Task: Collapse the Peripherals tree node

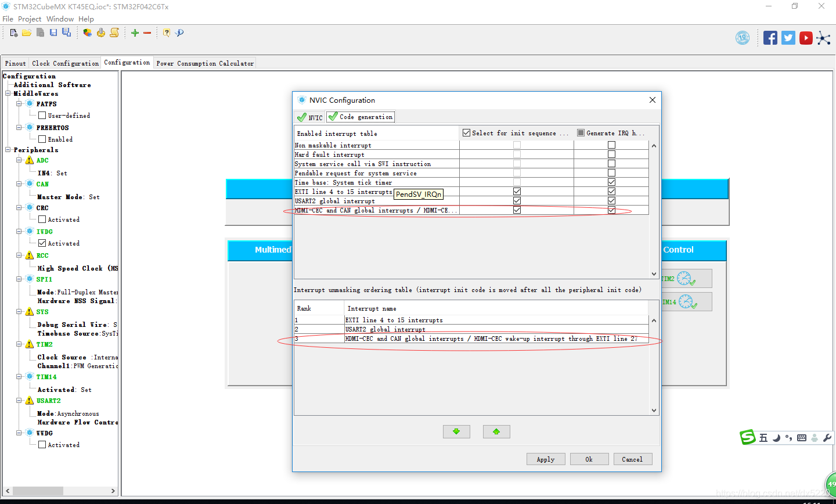Action: (x=8, y=150)
